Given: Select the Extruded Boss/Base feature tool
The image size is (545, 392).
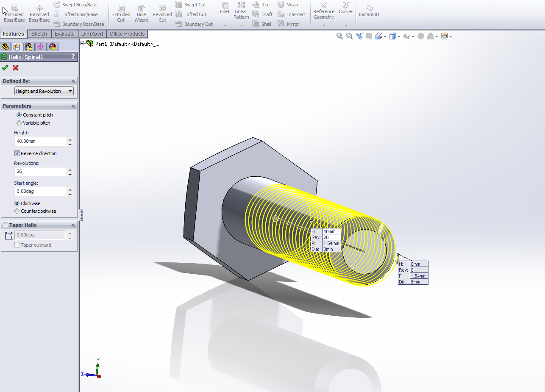Looking at the screenshot, I should (14, 13).
